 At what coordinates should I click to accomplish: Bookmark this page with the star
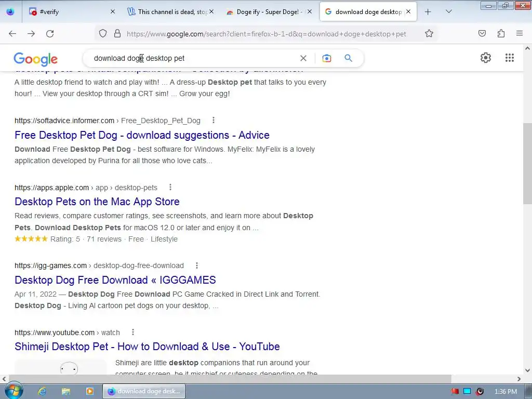pyautogui.click(x=429, y=33)
